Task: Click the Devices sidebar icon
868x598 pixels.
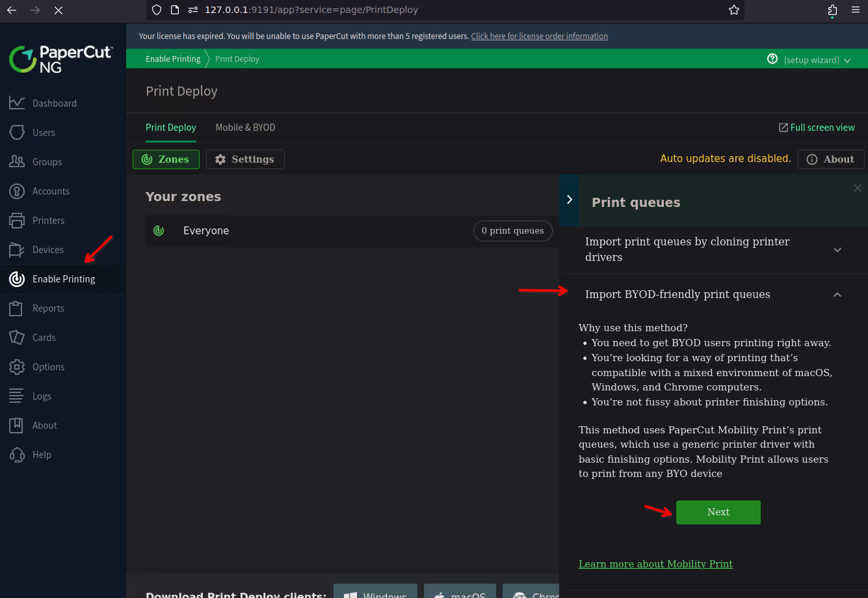Action: coord(17,249)
